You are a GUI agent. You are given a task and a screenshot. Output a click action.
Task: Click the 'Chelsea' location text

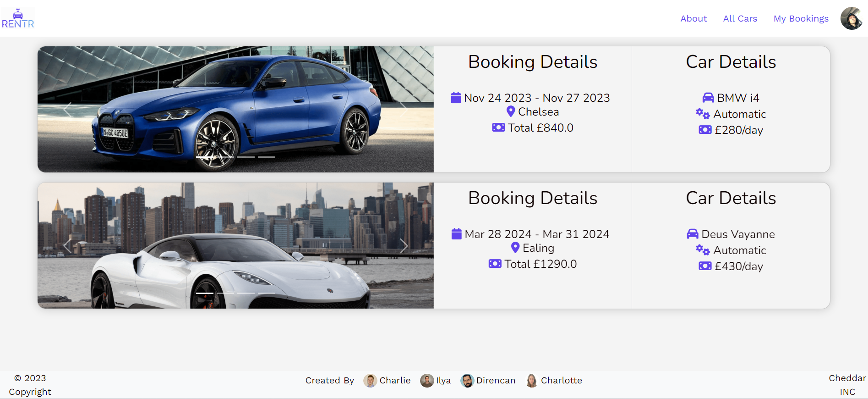point(539,111)
